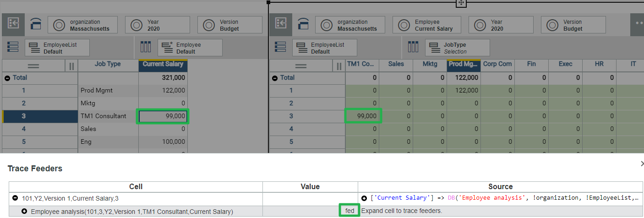Click the collapse-panel arrow icon in left view
The height and width of the screenshot is (218, 644).
click(13, 24)
